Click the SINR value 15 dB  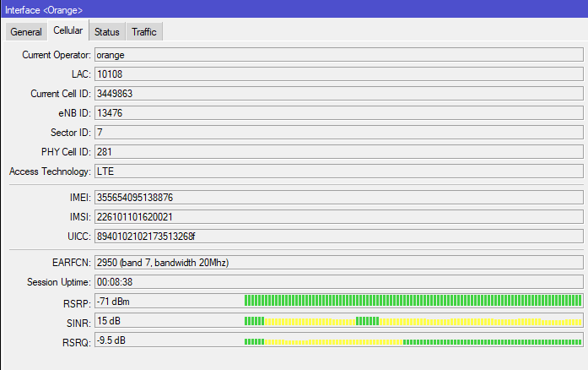109,321
